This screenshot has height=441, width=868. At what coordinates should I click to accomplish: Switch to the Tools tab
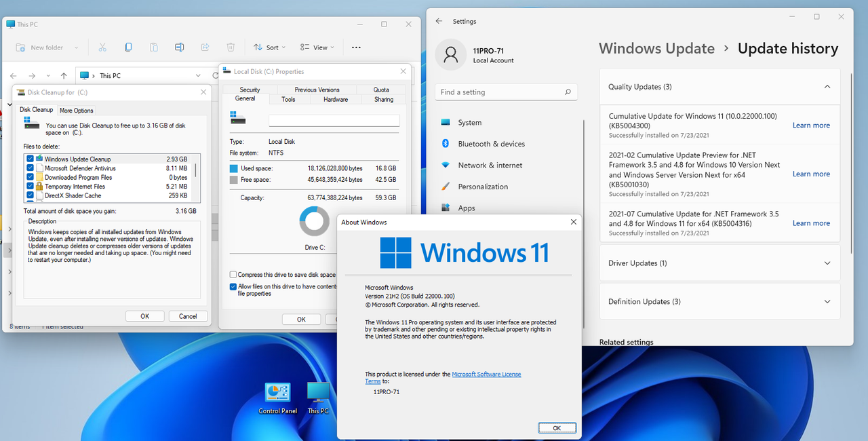[288, 99]
